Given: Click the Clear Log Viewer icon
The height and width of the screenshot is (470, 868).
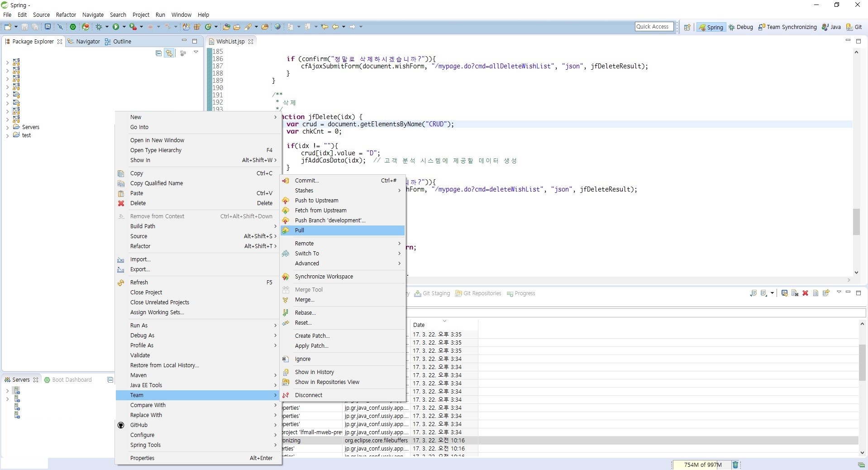Looking at the screenshot, I should click(795, 293).
